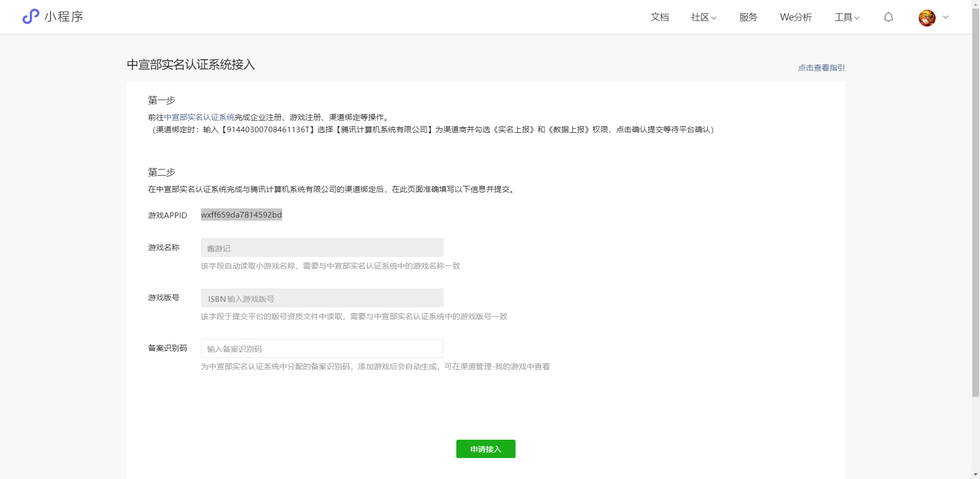Open the 文档 menu item

(659, 17)
